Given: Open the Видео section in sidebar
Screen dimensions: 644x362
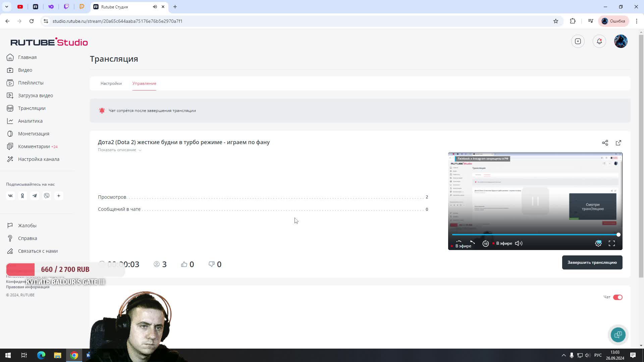Looking at the screenshot, I should pyautogui.click(x=19, y=70).
